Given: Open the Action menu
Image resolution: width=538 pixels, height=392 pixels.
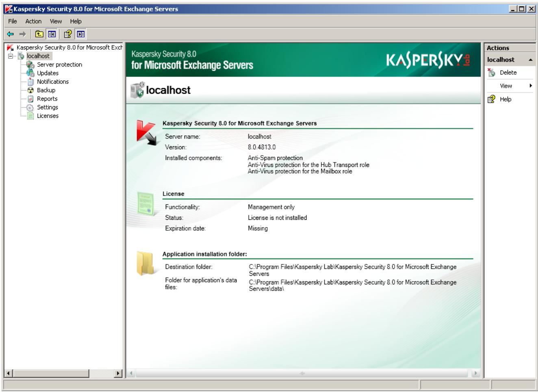Looking at the screenshot, I should pos(33,21).
